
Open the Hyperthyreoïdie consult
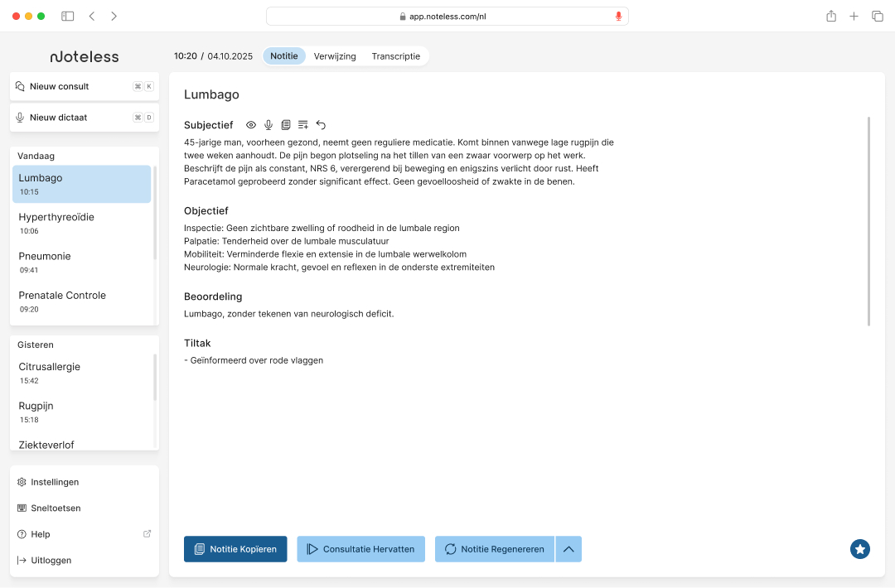[81, 224]
